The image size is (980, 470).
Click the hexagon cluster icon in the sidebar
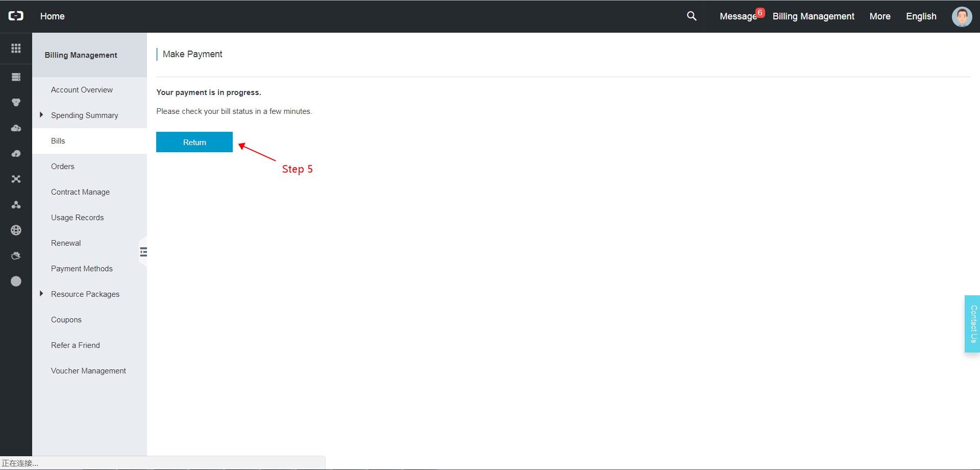click(16, 103)
